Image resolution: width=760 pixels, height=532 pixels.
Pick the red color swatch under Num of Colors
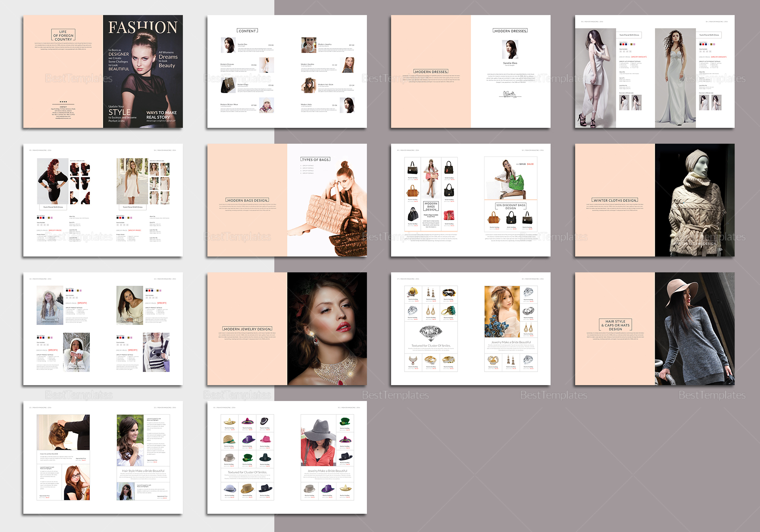(x=41, y=218)
